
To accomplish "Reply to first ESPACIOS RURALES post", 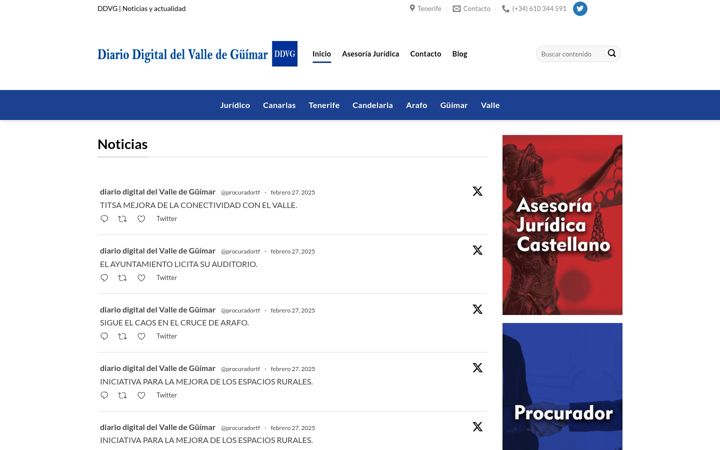I will [x=104, y=395].
